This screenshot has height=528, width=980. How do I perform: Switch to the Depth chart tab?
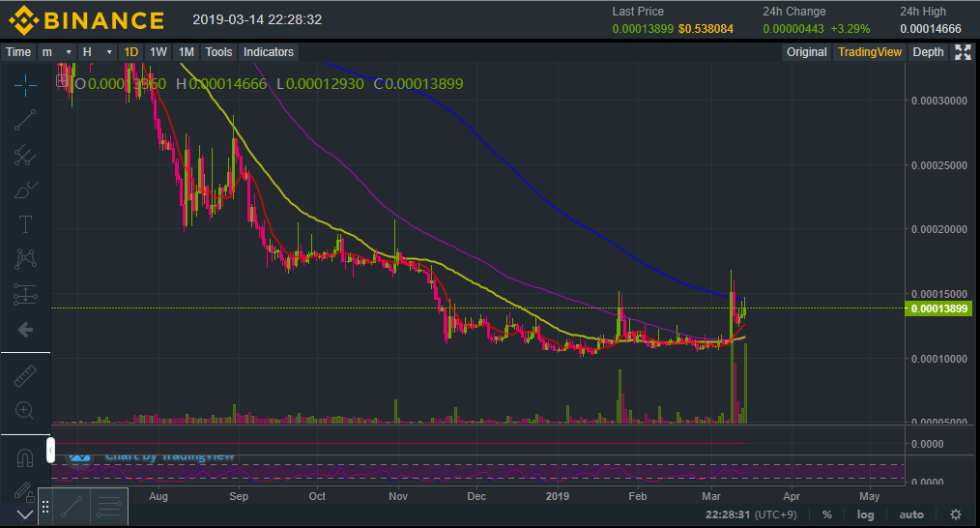928,52
